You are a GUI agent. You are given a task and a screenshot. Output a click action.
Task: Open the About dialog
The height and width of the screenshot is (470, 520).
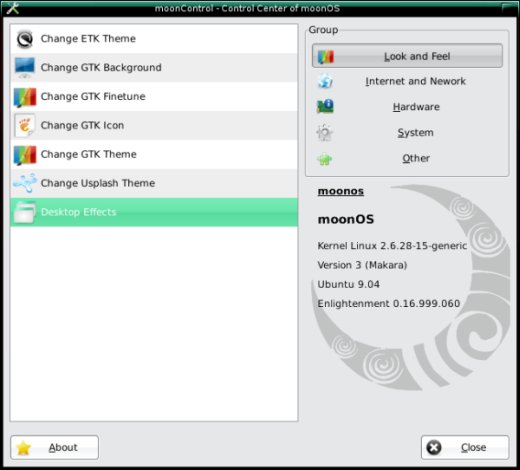click(55, 447)
